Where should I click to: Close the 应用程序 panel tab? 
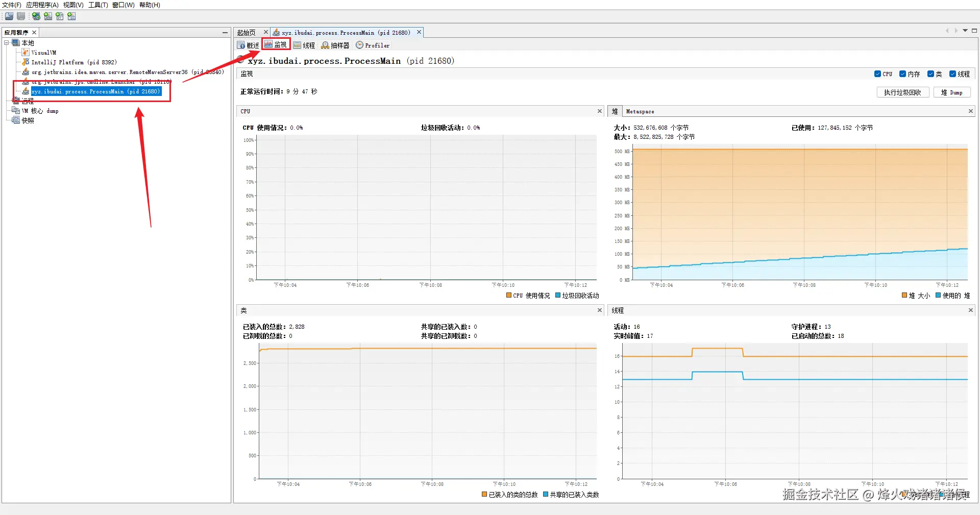(34, 33)
